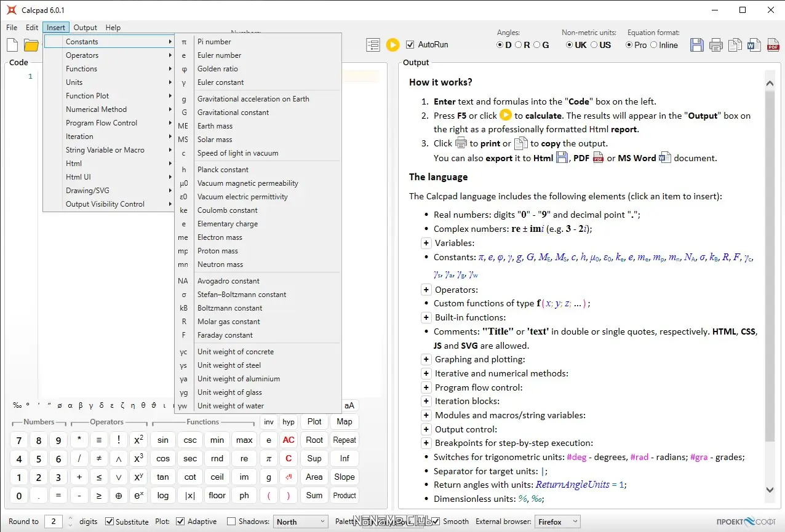785x532 pixels.
Task: Expand the Variables section
Action: point(426,243)
